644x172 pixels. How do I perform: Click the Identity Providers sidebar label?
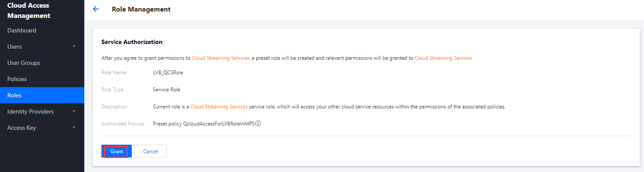(30, 111)
